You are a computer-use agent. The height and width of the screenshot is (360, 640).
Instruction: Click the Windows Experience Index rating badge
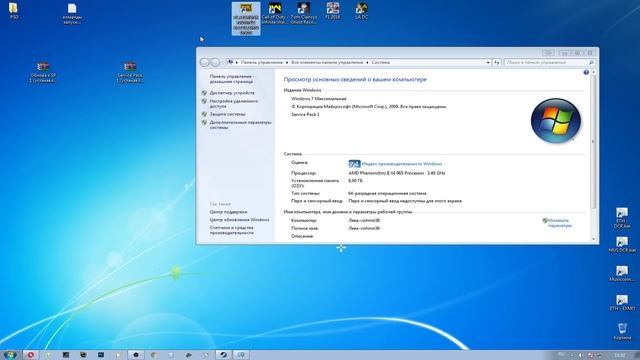point(354,164)
